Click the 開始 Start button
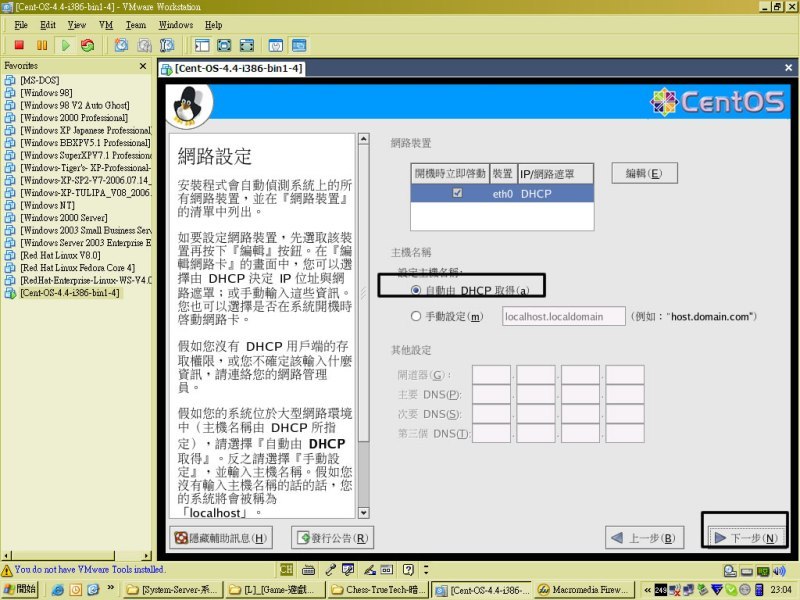The height and width of the screenshot is (600, 800). click(20, 589)
